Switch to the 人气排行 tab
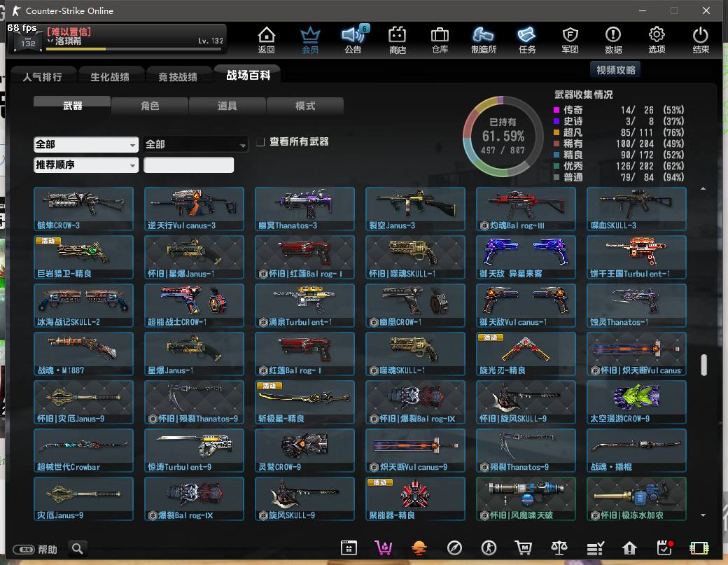Screen dimensions: 728x565 tap(42, 76)
